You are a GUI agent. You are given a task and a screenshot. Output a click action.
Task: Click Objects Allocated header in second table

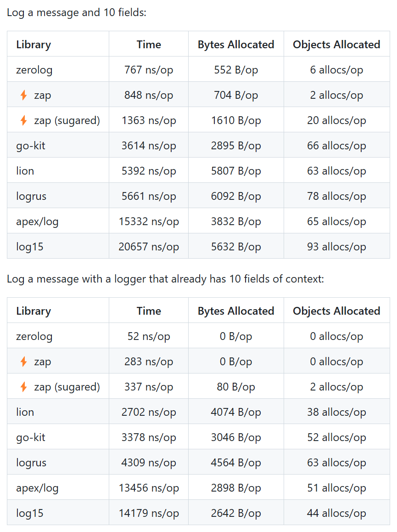(x=337, y=311)
